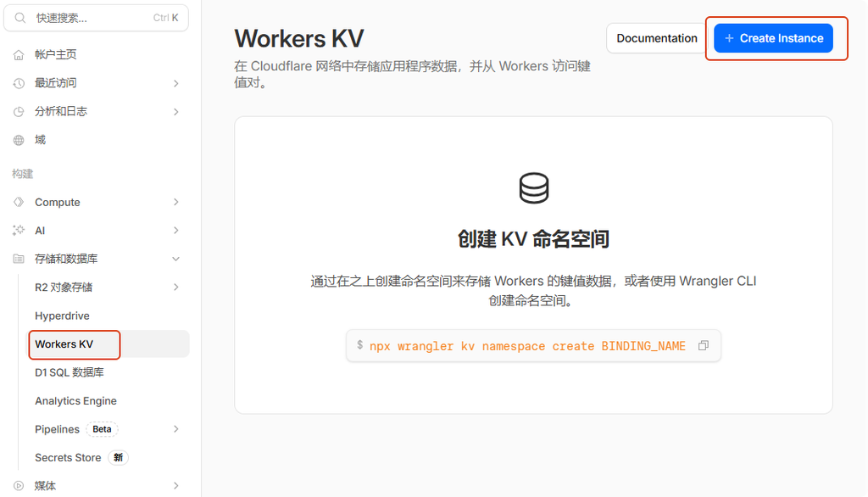868x497 pixels.
Task: Copy the wrangler command with the copy icon
Action: point(703,346)
